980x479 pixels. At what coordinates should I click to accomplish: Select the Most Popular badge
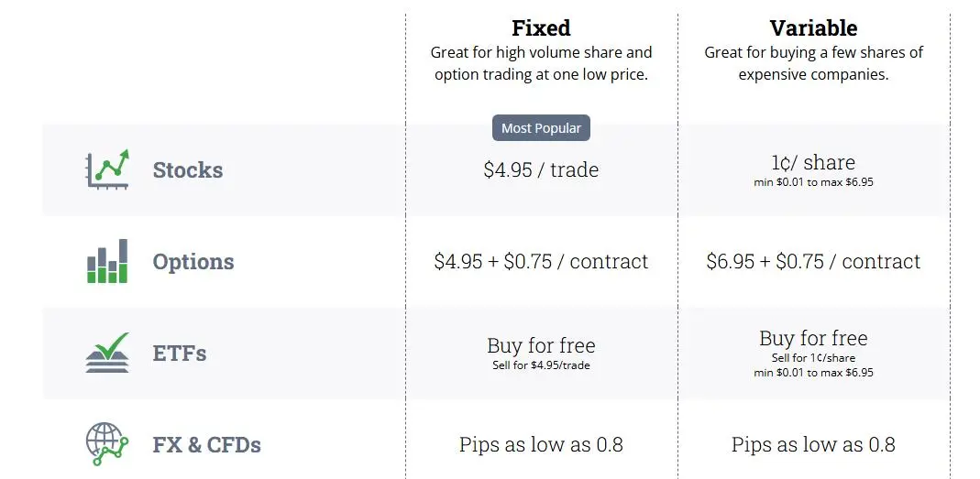coord(541,128)
